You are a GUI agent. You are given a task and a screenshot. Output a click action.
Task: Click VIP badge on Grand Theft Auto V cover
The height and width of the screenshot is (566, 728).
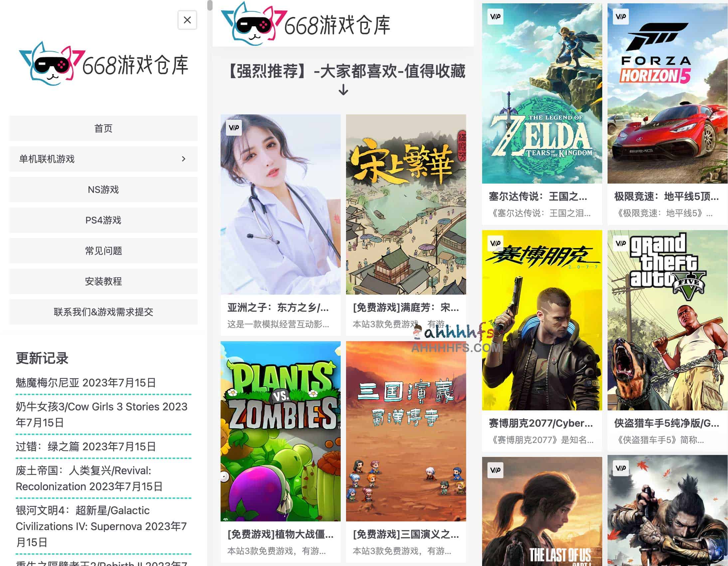tap(621, 243)
